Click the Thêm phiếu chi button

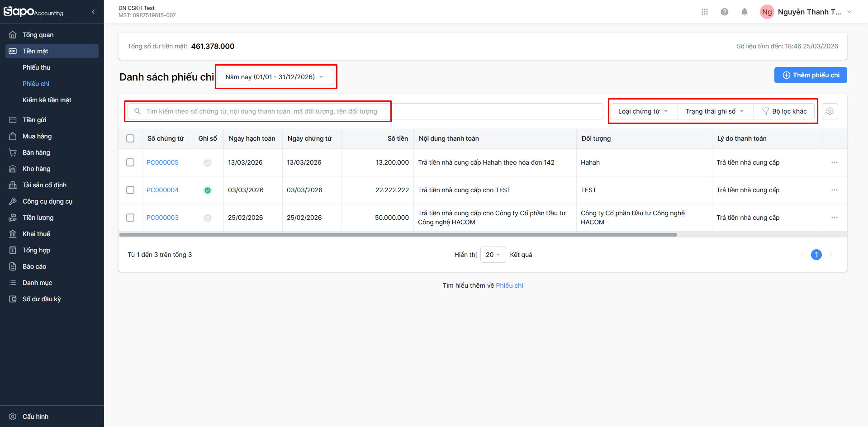[x=810, y=75]
